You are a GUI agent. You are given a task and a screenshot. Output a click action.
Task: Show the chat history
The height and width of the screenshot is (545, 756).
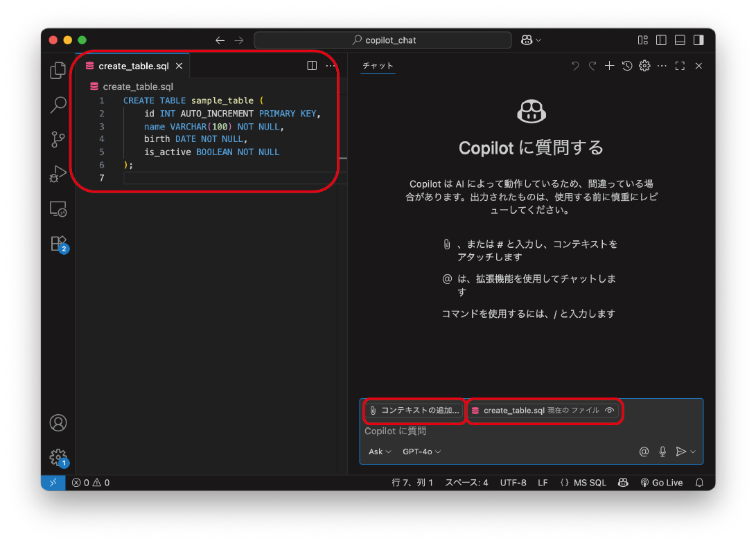tap(627, 66)
